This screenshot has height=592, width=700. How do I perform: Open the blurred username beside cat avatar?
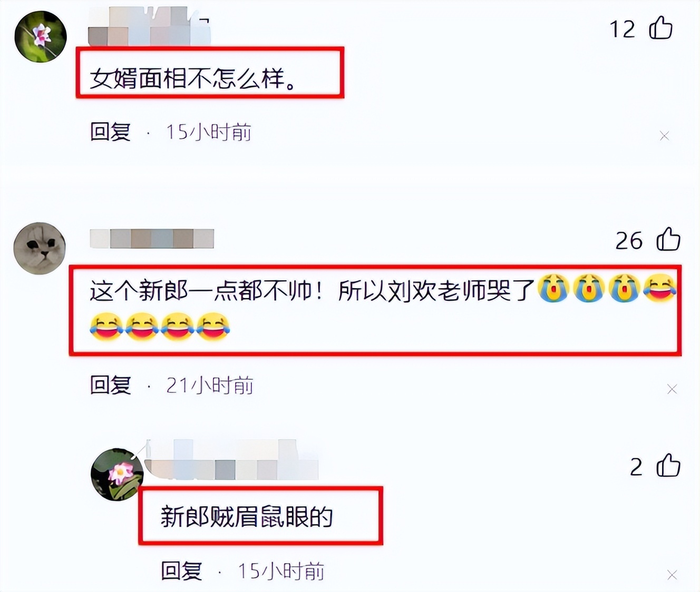pyautogui.click(x=152, y=239)
